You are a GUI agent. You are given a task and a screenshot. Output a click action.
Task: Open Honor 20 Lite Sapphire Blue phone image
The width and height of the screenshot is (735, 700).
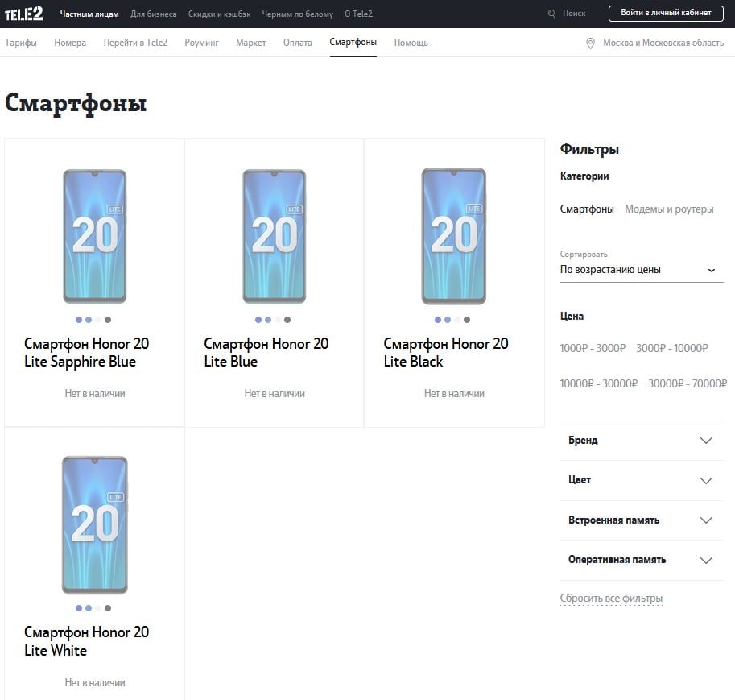click(95, 237)
